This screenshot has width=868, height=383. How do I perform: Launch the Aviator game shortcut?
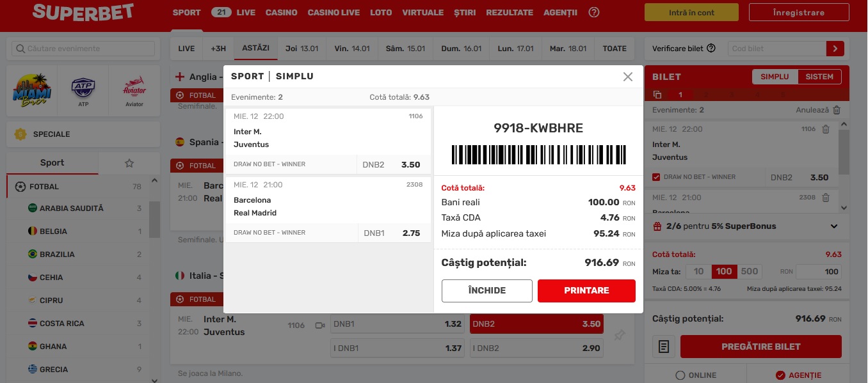(134, 91)
